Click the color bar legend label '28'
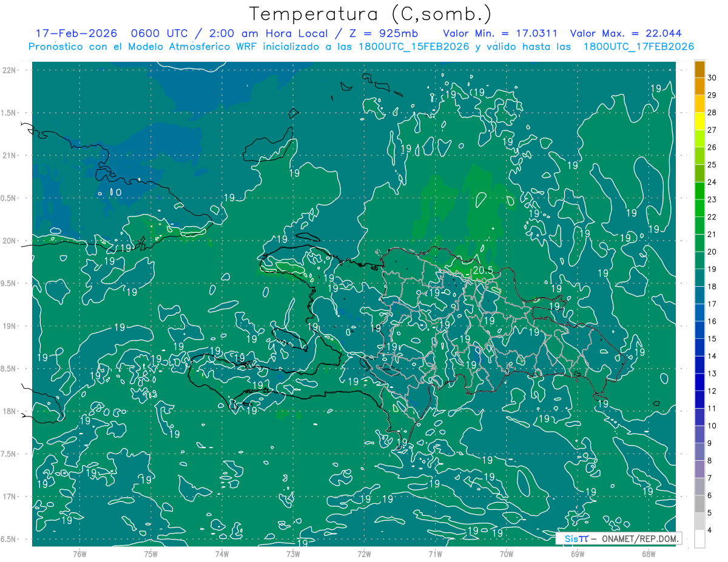The width and height of the screenshot is (728, 562). pos(712,113)
